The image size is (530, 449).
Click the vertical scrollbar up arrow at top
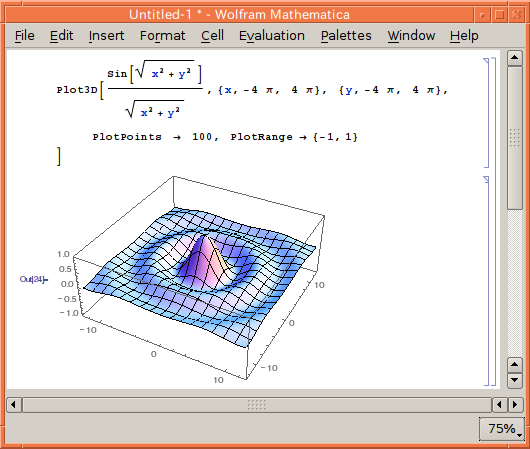click(x=515, y=57)
